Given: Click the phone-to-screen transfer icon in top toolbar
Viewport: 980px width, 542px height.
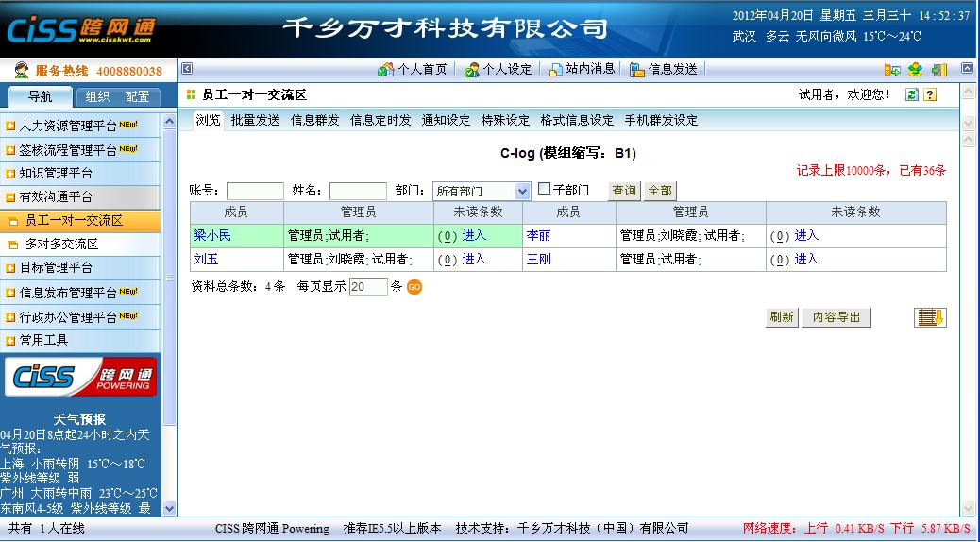Looking at the screenshot, I should click(x=892, y=69).
